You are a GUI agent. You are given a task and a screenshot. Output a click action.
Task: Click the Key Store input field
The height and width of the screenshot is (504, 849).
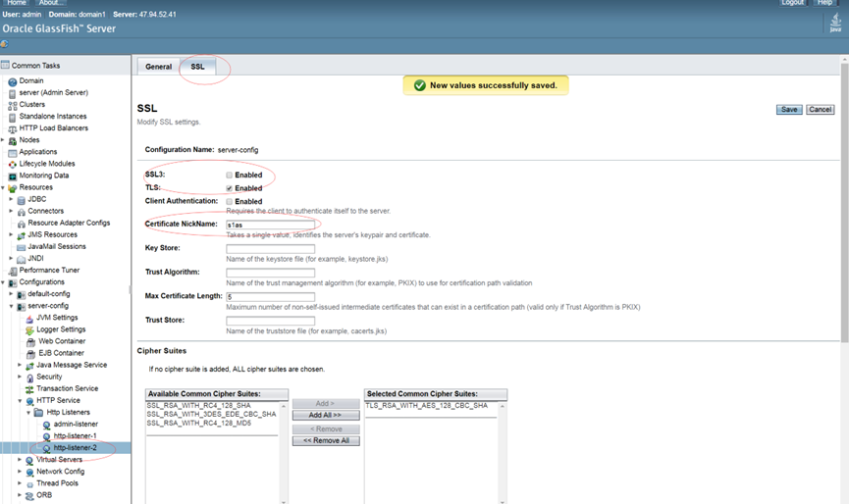click(270, 249)
